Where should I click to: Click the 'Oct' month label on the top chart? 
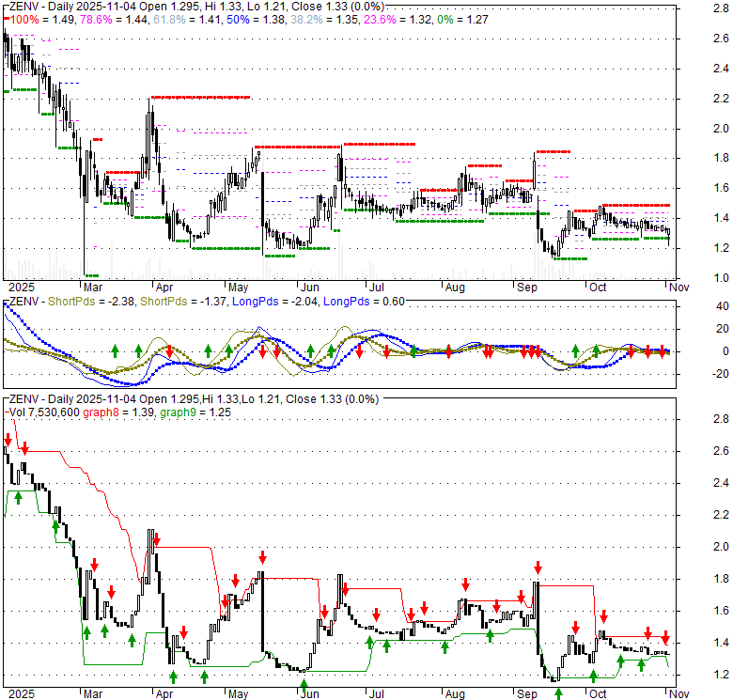598,288
